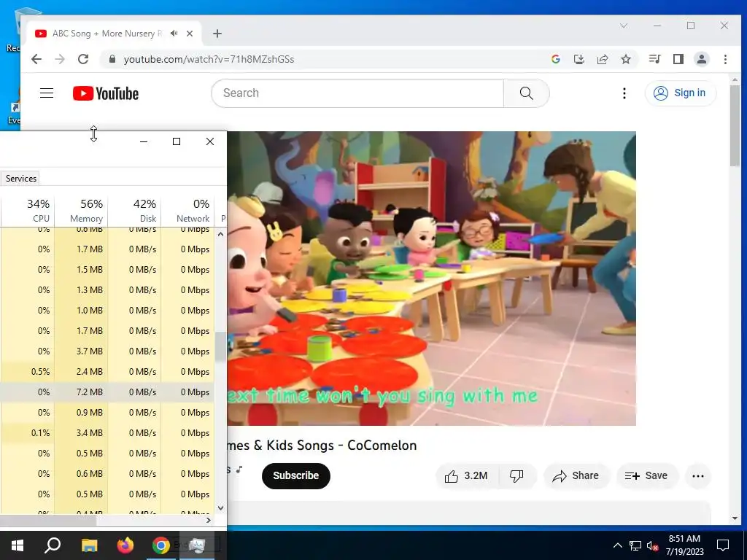Select the process row with 0.1% CPU
The width and height of the screenshot is (747, 560).
tap(107, 433)
